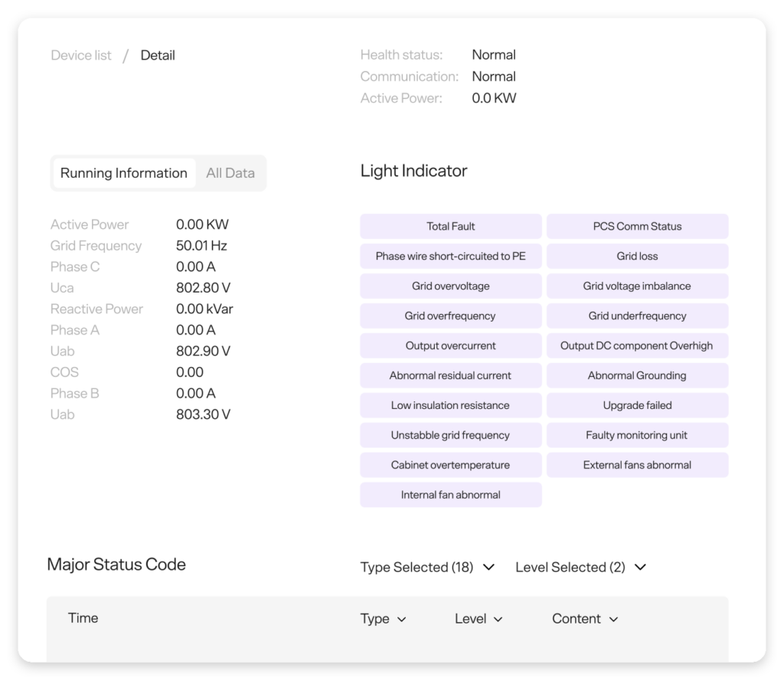Screen dimensions: 784x681
Task: Click the Total Fault indicator light
Action: coord(450,226)
